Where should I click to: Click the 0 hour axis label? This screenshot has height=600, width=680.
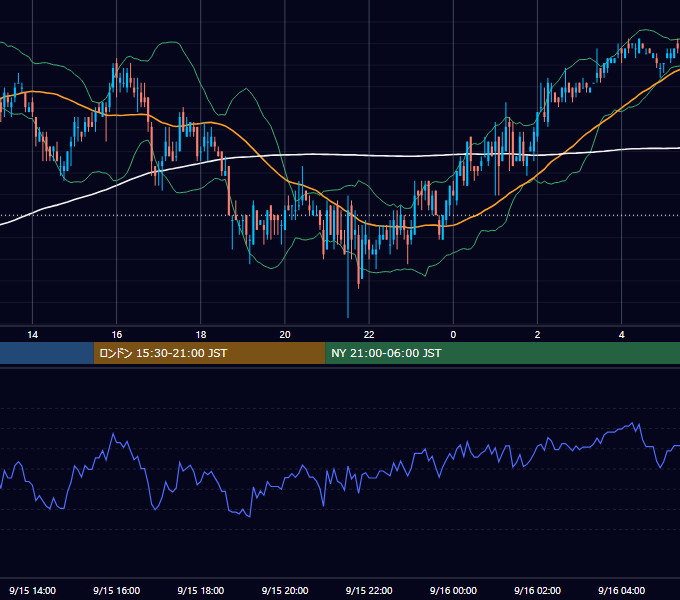[x=453, y=335]
